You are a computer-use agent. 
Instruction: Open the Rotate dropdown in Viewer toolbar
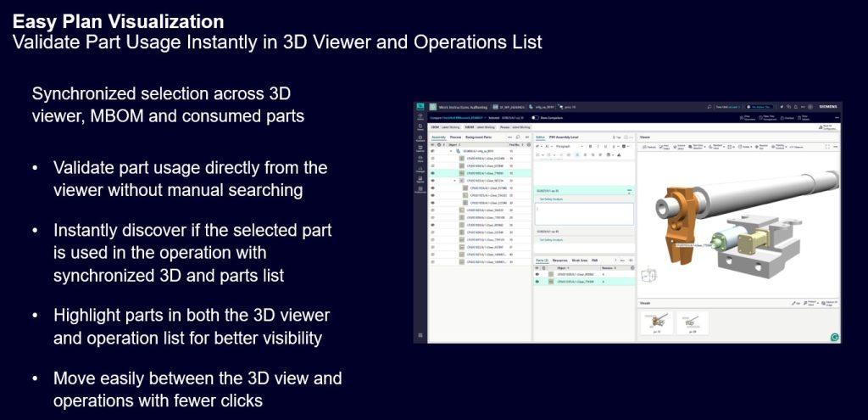point(745,147)
